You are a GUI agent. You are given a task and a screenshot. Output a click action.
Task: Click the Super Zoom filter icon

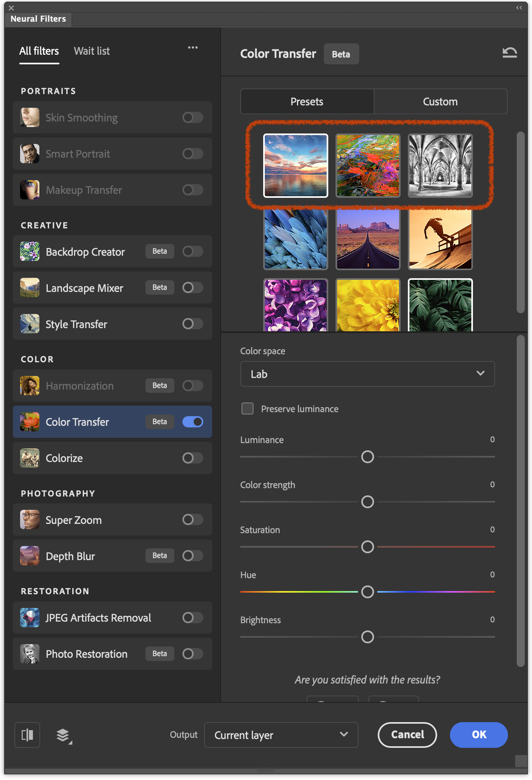pyautogui.click(x=30, y=519)
